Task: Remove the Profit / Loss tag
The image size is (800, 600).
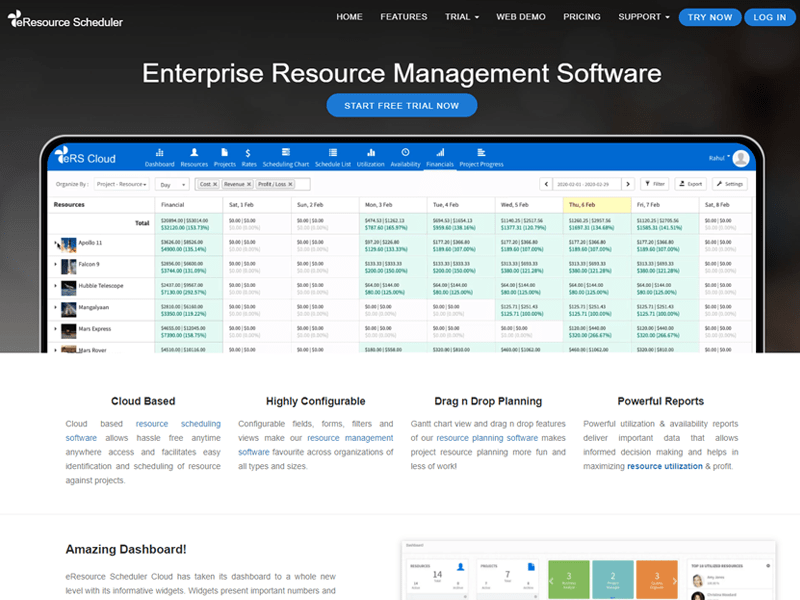Action: coord(290,184)
